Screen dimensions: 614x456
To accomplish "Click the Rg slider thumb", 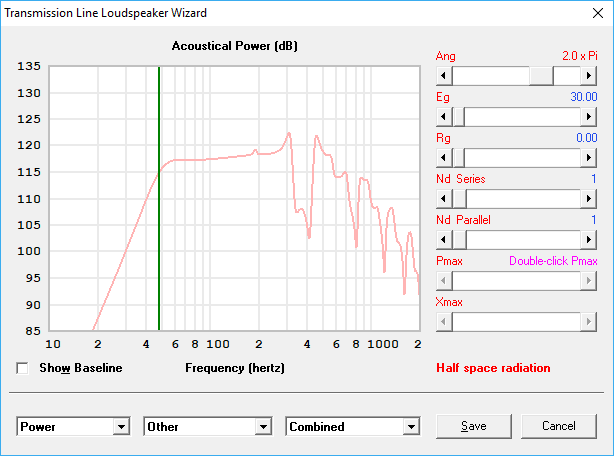I will 459,158.
